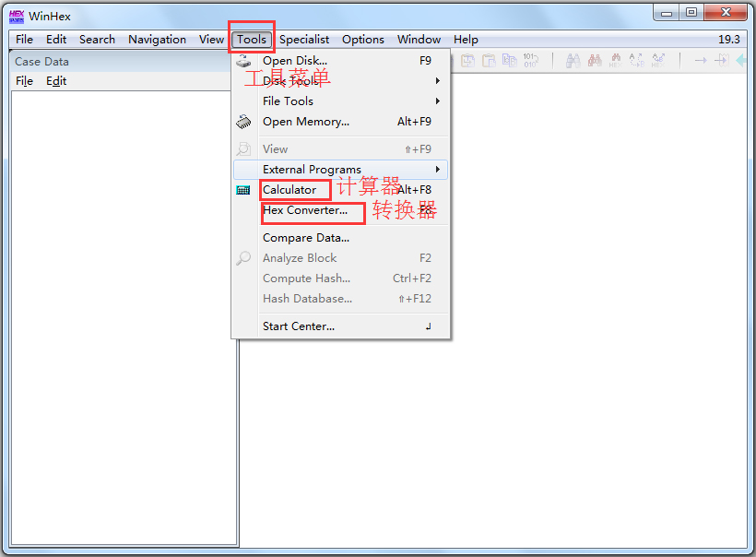
Task: Open Hex Converter... from the menu
Action: 341,210
